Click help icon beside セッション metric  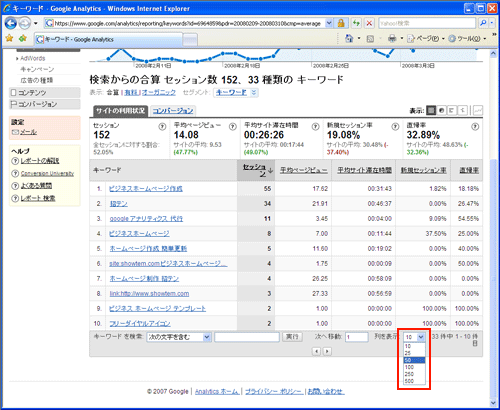pyautogui.click(x=162, y=127)
